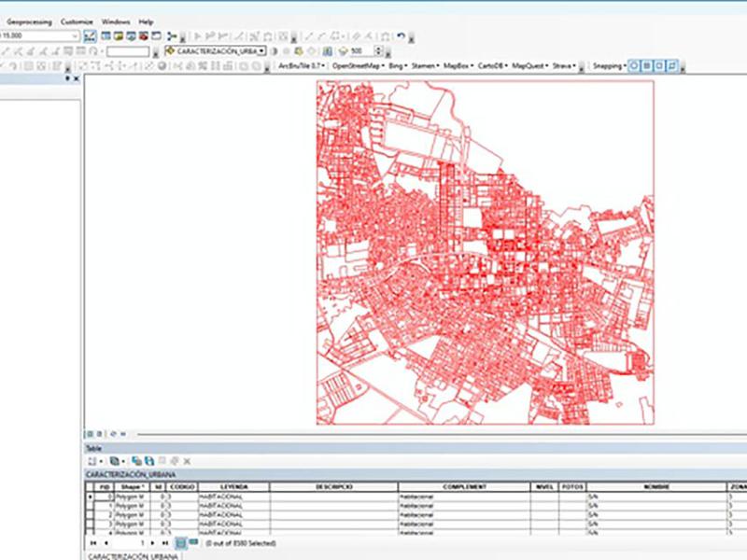747x560 pixels.
Task: Open the Editor Toolbar icon
Action: coord(91,36)
